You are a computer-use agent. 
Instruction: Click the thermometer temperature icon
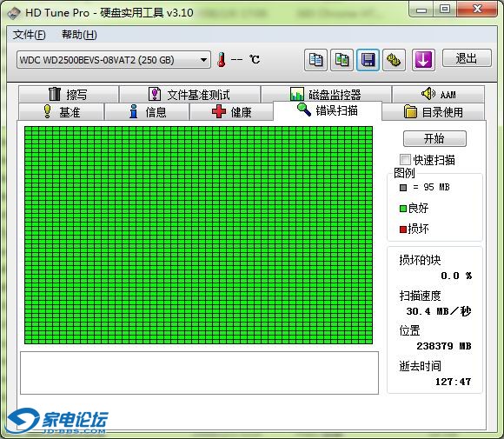[221, 60]
